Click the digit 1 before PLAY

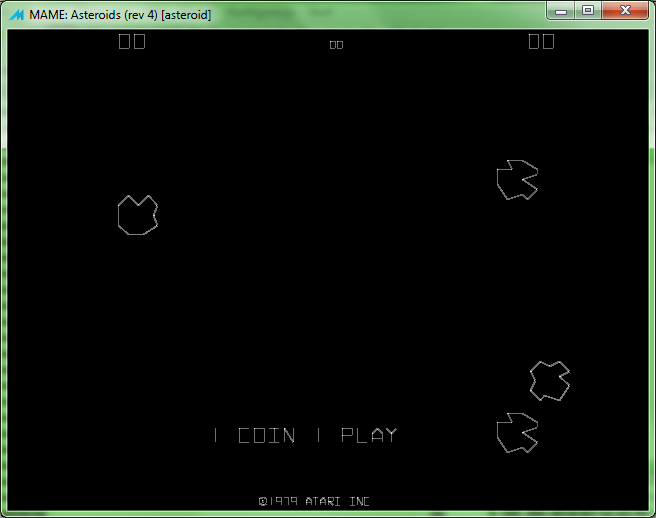click(318, 435)
